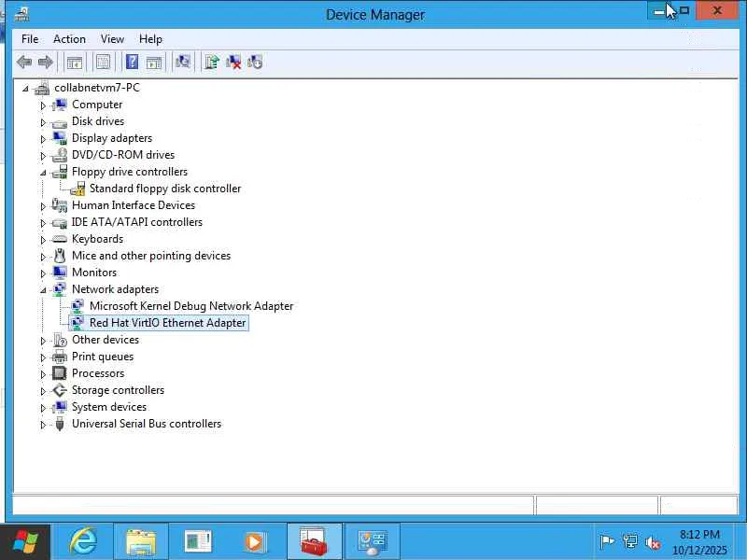Click the DVD/CD-ROM drives disc icon
The width and height of the screenshot is (747, 560).
tap(60, 155)
